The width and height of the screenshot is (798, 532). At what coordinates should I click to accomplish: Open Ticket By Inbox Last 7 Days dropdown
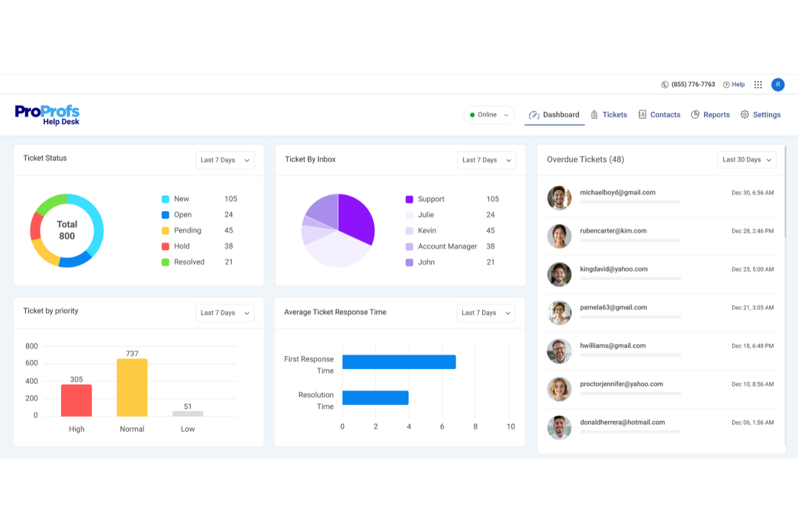click(487, 160)
